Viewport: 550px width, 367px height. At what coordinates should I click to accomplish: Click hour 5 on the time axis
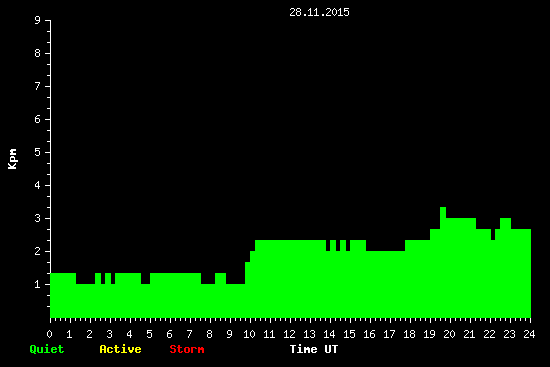[x=149, y=334]
